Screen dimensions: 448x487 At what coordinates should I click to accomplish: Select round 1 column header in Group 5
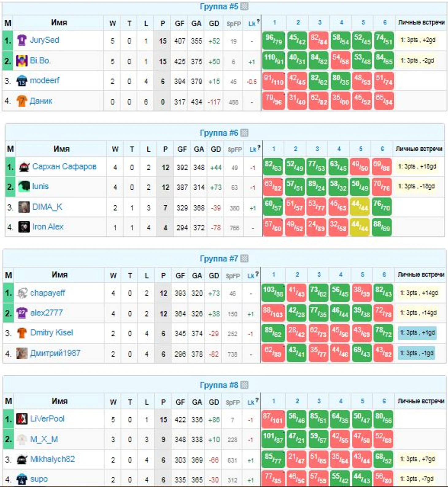tap(274, 22)
